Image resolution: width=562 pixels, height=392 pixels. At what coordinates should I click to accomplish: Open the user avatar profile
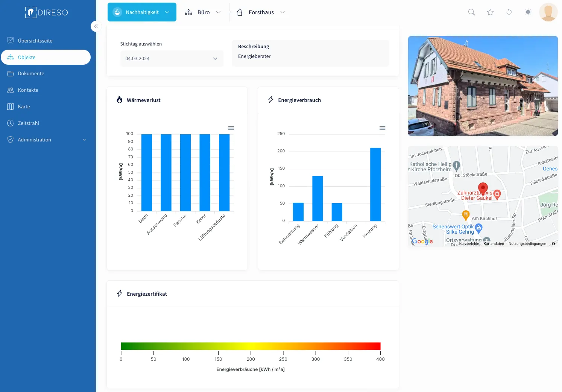coord(548,12)
